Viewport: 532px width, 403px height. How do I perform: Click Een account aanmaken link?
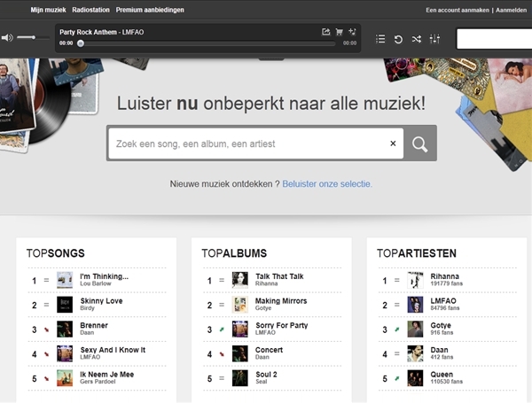[458, 10]
